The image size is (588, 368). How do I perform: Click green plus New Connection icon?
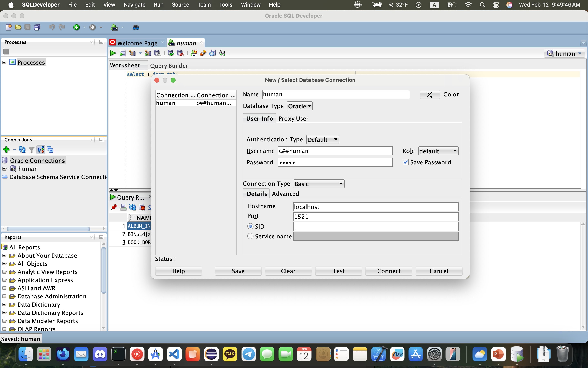pyautogui.click(x=7, y=149)
